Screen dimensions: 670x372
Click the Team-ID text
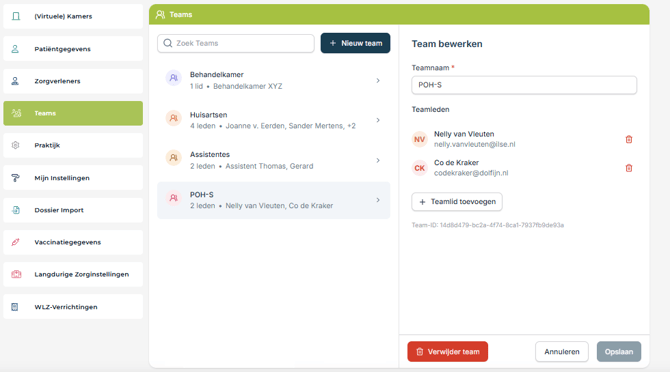pos(488,225)
